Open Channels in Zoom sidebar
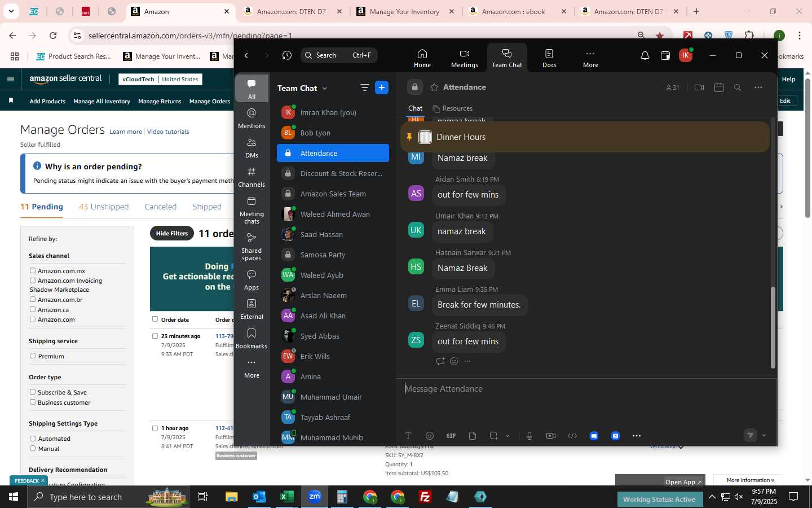 coord(251,177)
